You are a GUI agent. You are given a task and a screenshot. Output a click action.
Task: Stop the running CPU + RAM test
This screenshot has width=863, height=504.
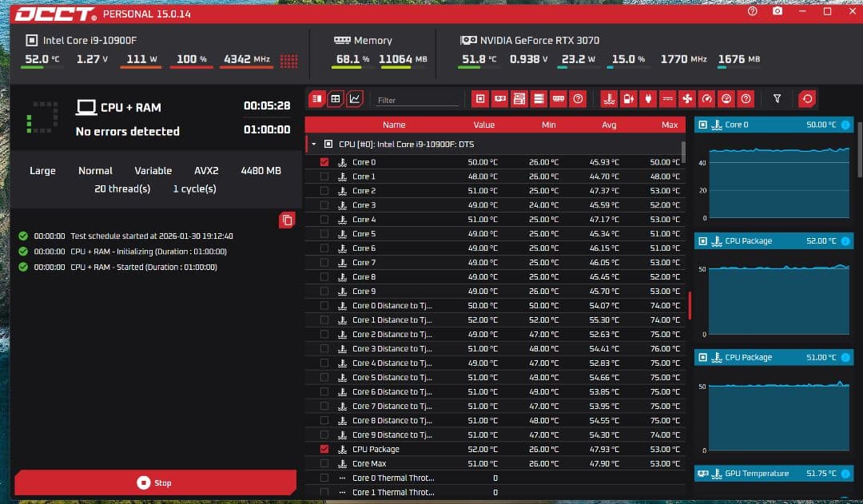(154, 482)
